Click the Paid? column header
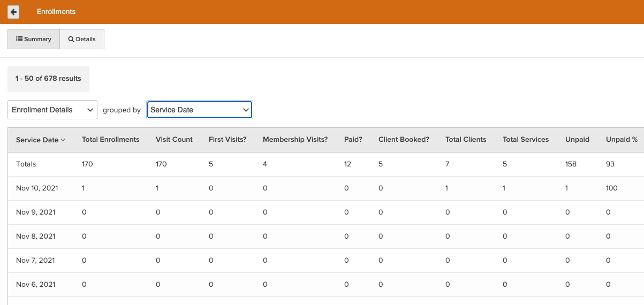This screenshot has width=644, height=305. (x=353, y=140)
